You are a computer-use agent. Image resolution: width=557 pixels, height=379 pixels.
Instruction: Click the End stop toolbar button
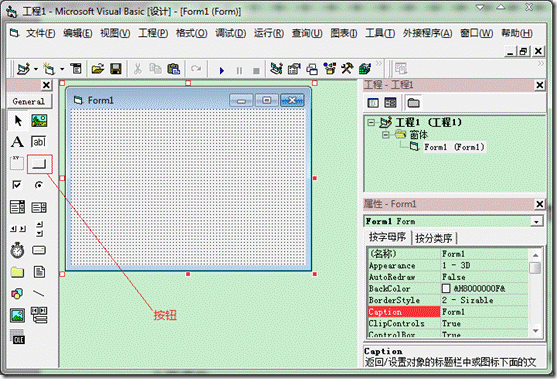pos(256,71)
